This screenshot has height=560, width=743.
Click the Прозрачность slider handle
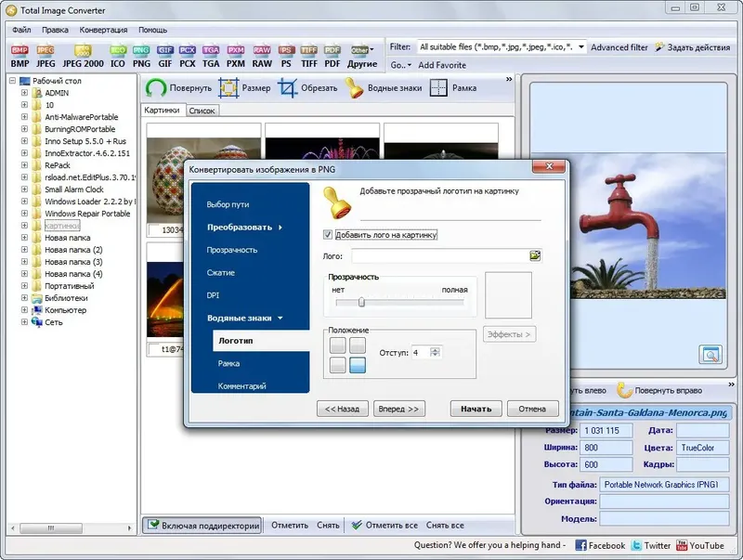click(x=361, y=302)
